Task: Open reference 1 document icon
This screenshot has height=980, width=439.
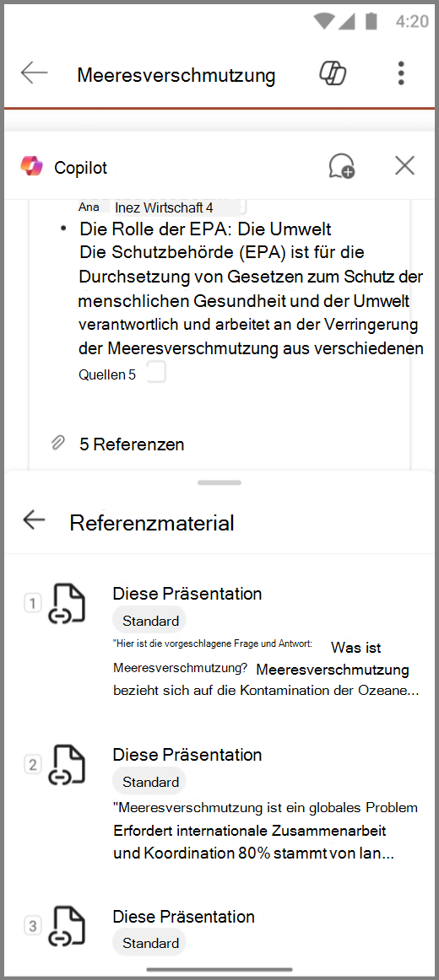Action: click(67, 604)
